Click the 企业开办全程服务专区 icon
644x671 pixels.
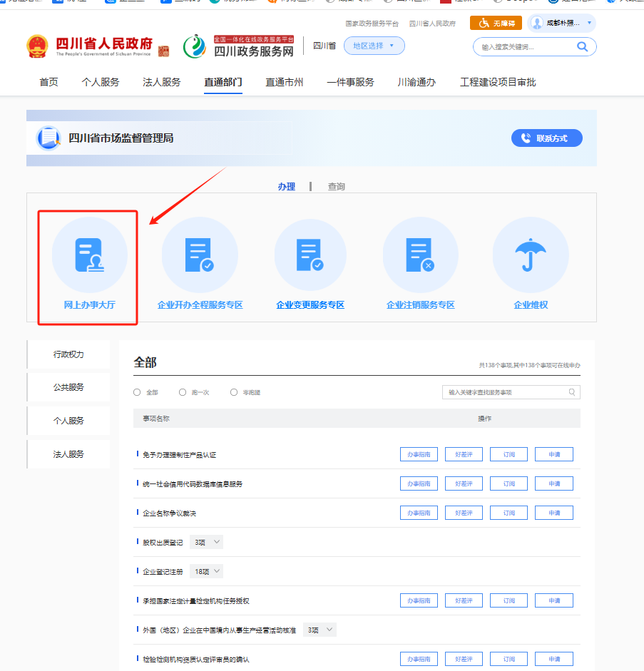click(x=199, y=255)
